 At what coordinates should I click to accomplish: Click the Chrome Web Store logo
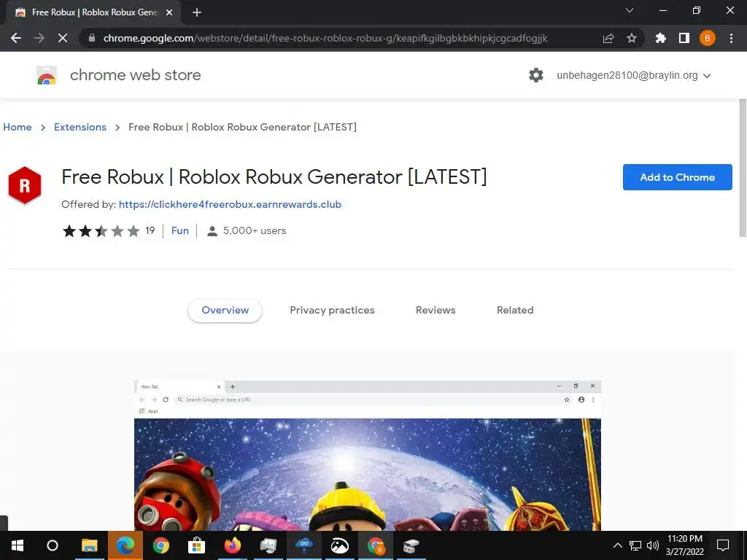click(x=47, y=75)
